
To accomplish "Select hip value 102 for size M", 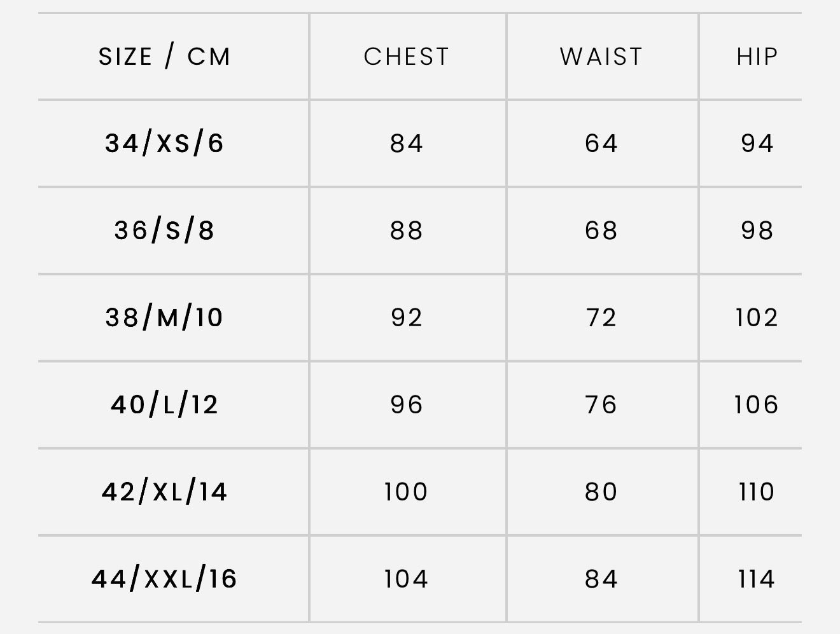I will (x=757, y=317).
